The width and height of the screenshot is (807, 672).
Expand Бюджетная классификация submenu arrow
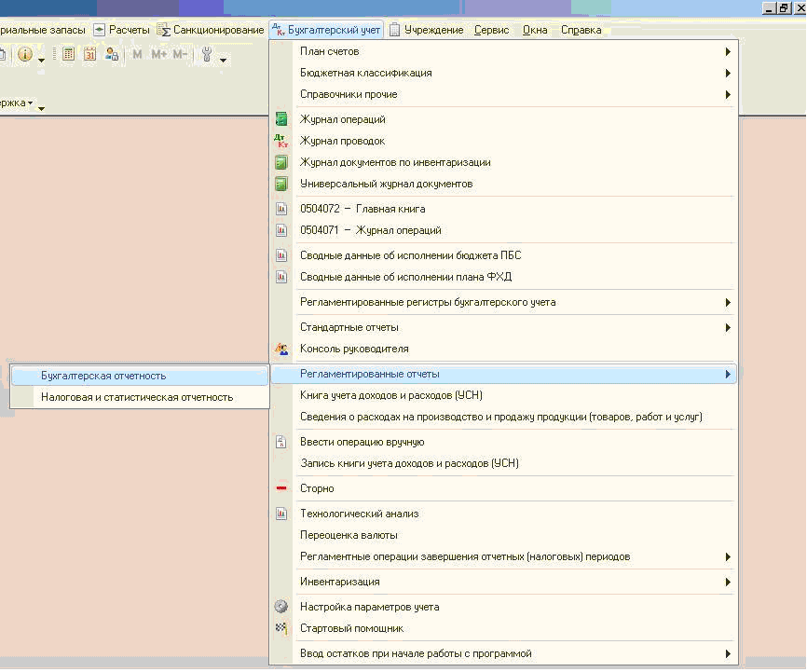point(728,73)
